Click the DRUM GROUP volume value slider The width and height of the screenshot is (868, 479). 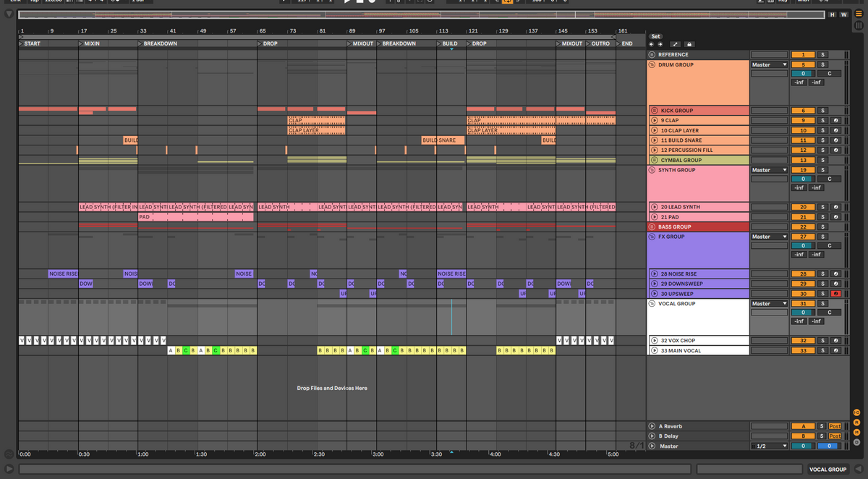click(803, 74)
